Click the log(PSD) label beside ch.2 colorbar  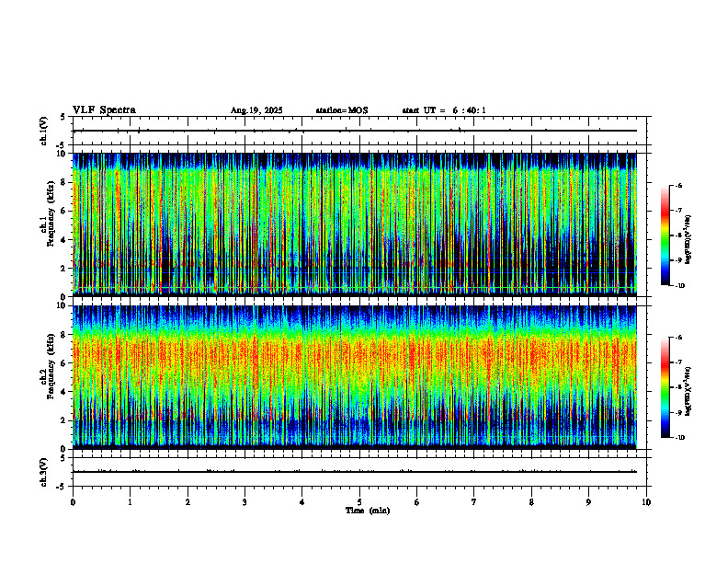[x=688, y=391]
